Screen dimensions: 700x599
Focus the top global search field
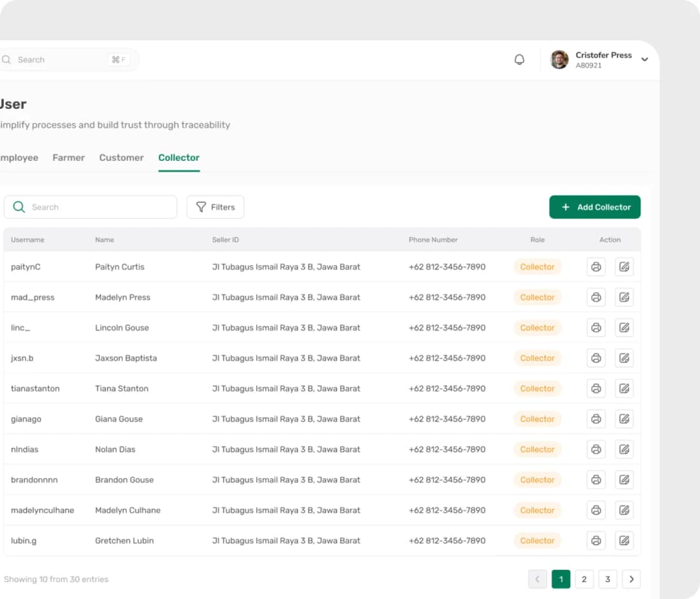pos(68,60)
